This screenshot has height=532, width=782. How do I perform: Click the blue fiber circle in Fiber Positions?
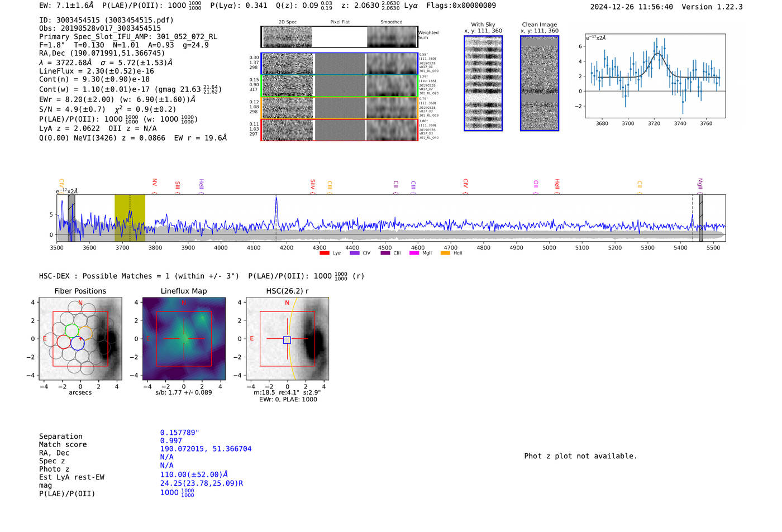[78, 343]
